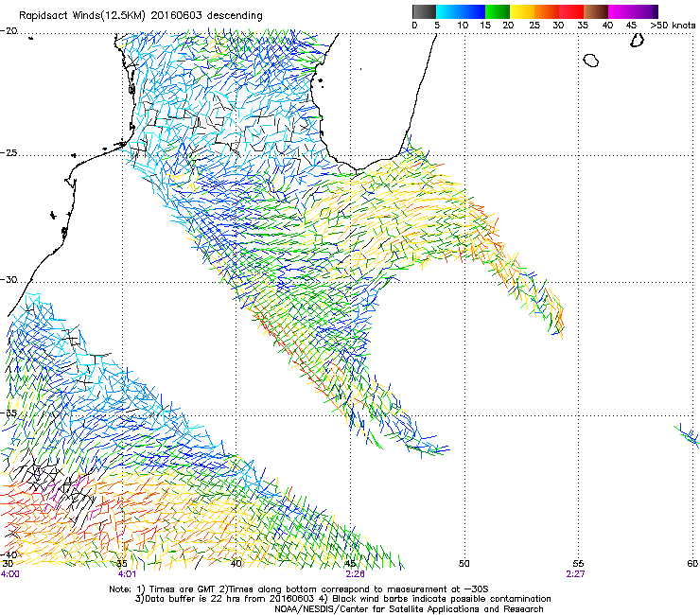Click the '10' tick under the color bar
Viewport: 700px width, 615px height.
tap(463, 26)
